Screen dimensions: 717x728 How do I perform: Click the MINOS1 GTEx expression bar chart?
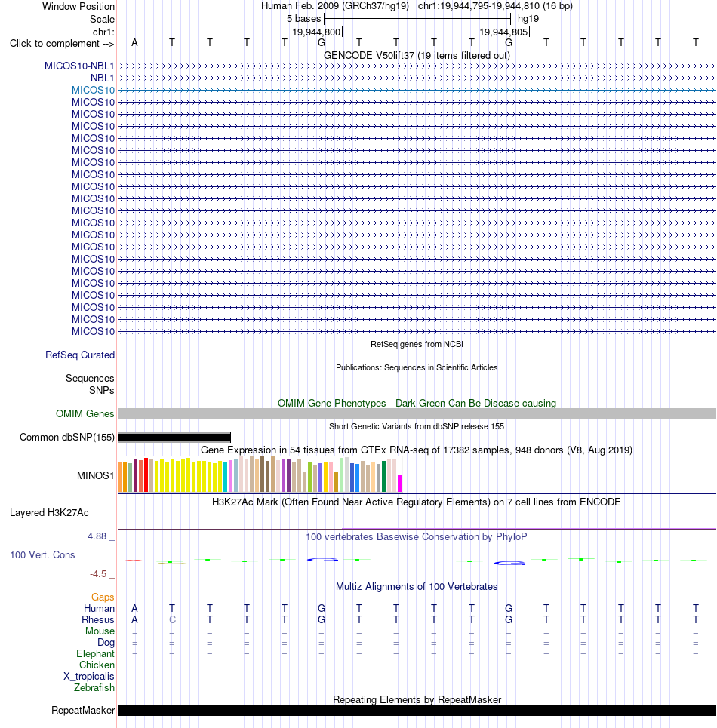(260, 474)
